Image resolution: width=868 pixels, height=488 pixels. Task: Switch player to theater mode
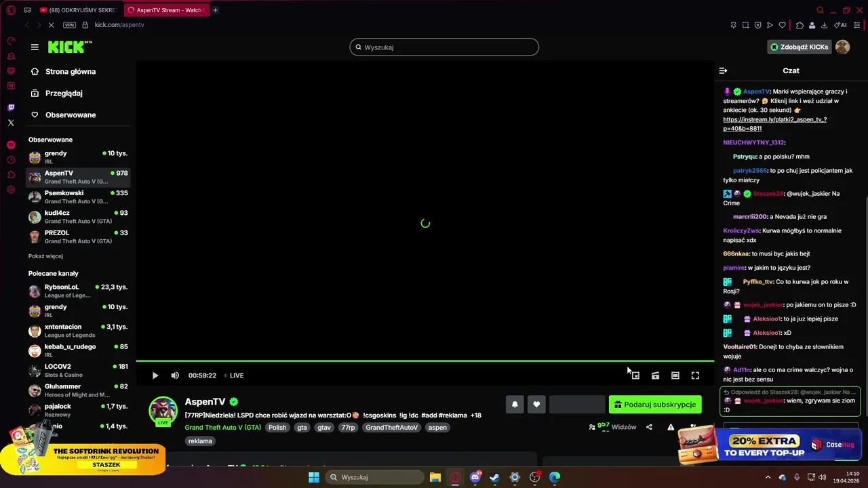(x=675, y=375)
